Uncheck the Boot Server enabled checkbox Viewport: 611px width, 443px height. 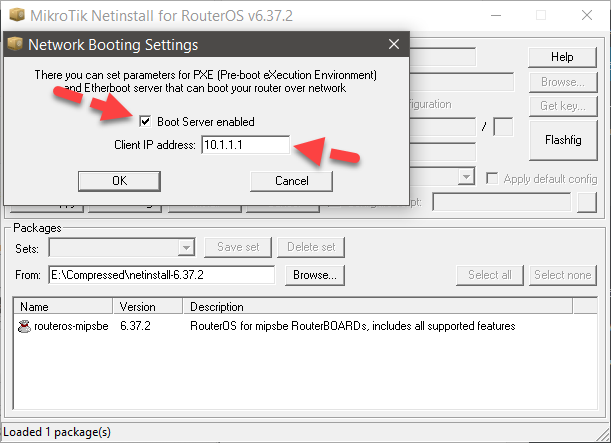[x=145, y=122]
